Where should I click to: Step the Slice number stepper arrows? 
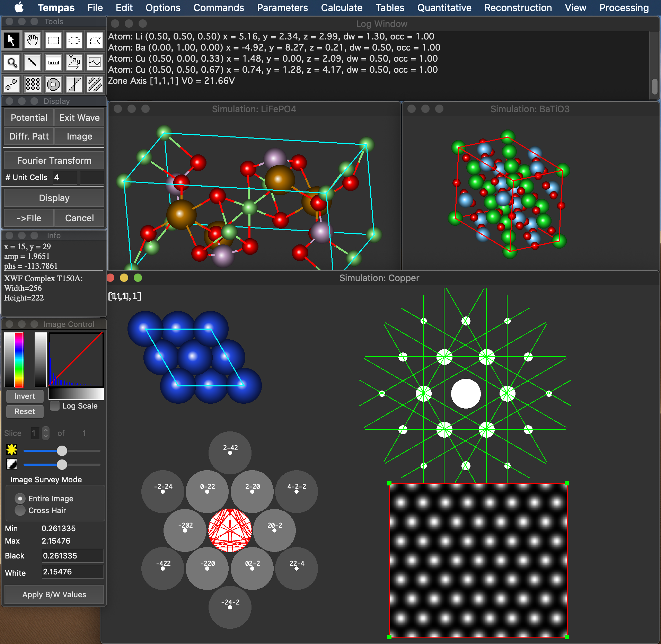pos(46,433)
